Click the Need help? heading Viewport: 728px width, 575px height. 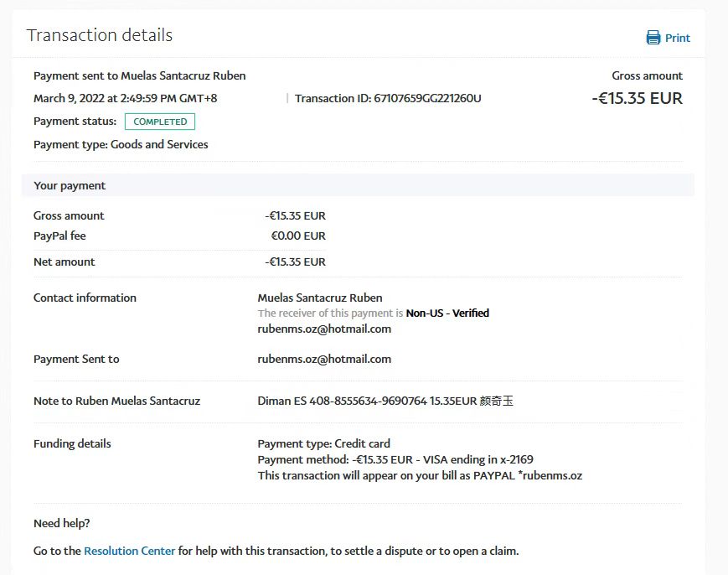tap(61, 523)
